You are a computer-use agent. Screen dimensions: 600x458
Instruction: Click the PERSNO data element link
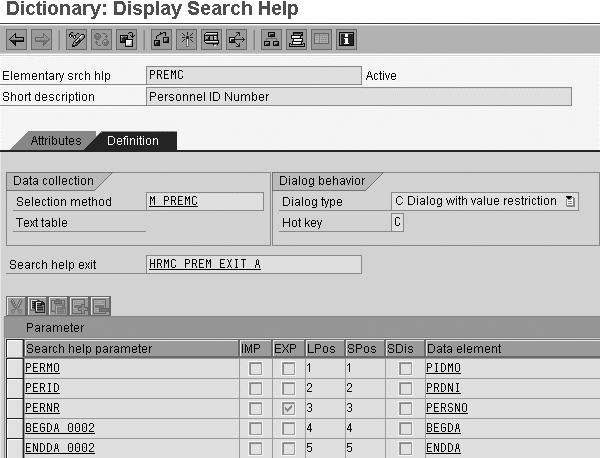(x=447, y=408)
